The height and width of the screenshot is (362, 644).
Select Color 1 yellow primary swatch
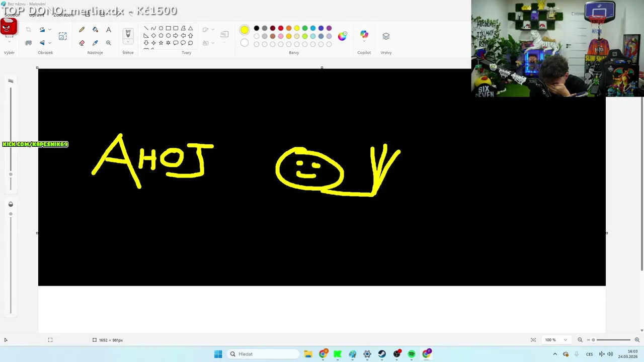coord(245,30)
